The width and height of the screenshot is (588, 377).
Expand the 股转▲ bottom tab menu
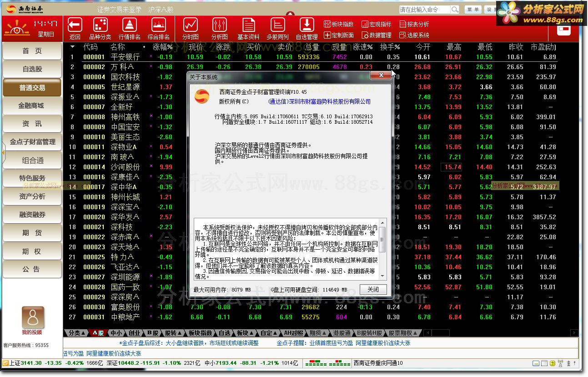(x=174, y=333)
